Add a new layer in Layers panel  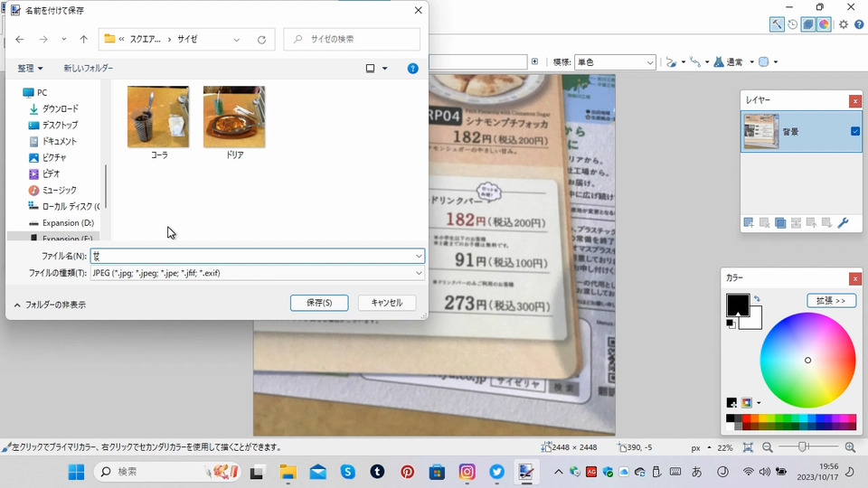[x=749, y=222]
